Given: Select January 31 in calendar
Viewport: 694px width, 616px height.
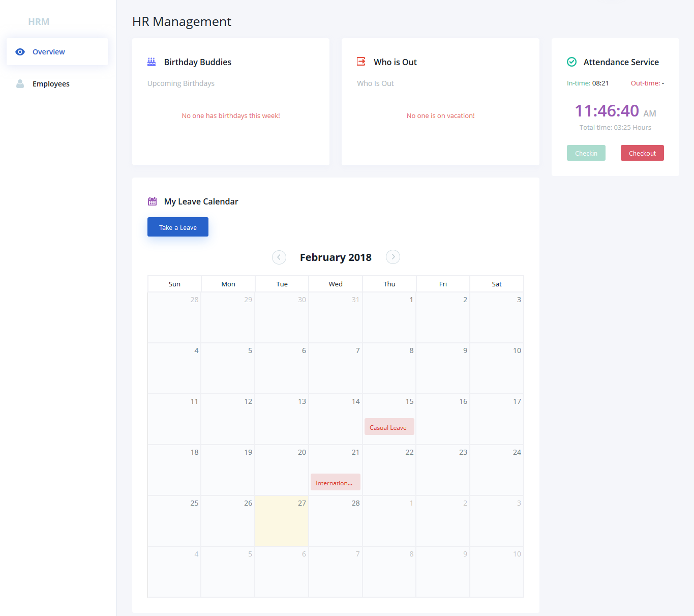Looking at the screenshot, I should pos(336,317).
